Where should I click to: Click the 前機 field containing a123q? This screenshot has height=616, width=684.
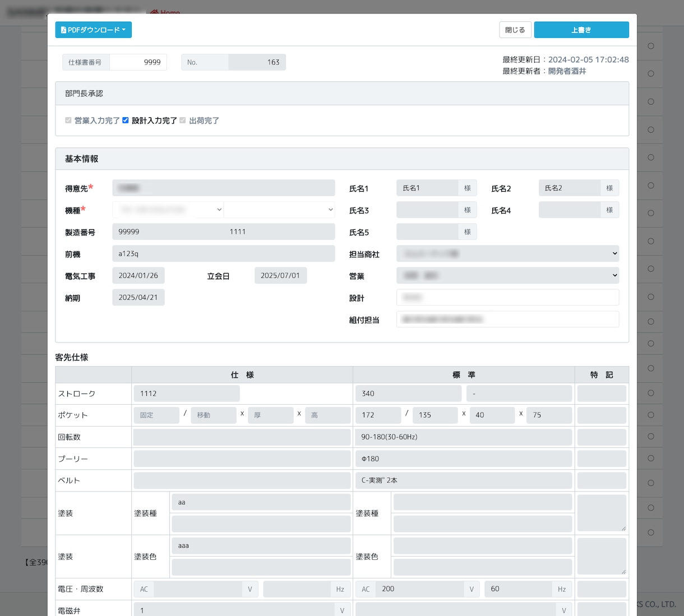click(224, 253)
